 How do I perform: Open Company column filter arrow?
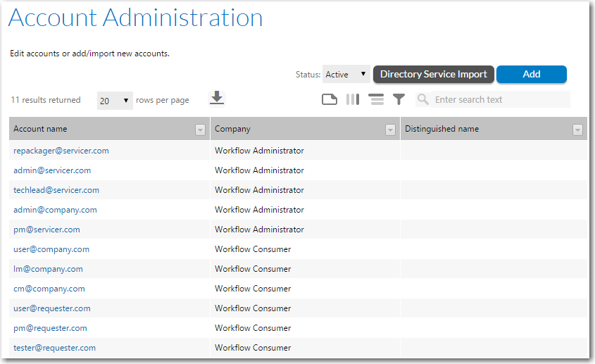pos(390,130)
